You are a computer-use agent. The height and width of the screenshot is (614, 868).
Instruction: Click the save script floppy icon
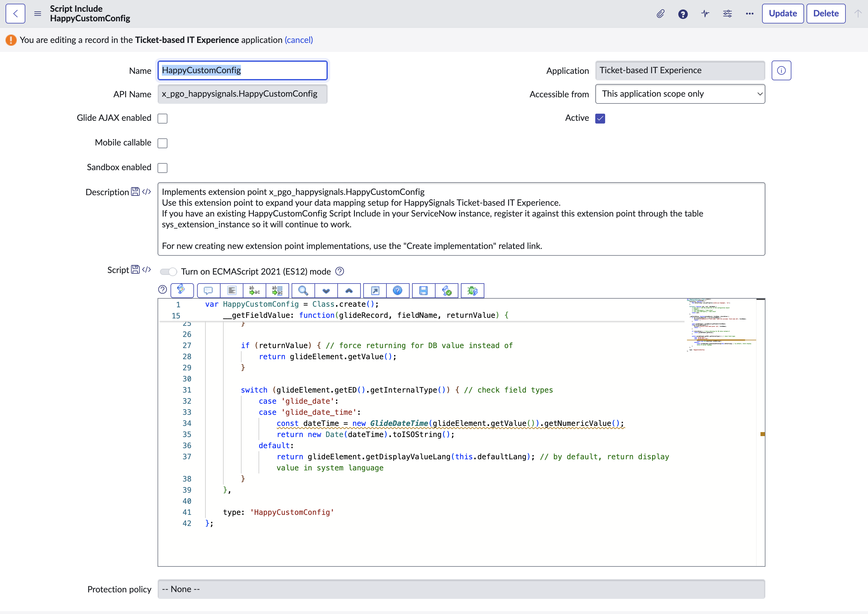point(423,290)
